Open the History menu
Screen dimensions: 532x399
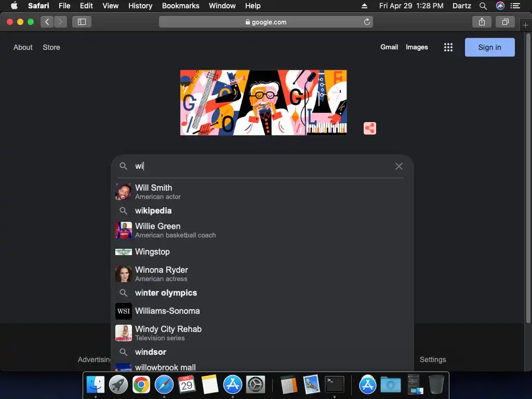[140, 6]
